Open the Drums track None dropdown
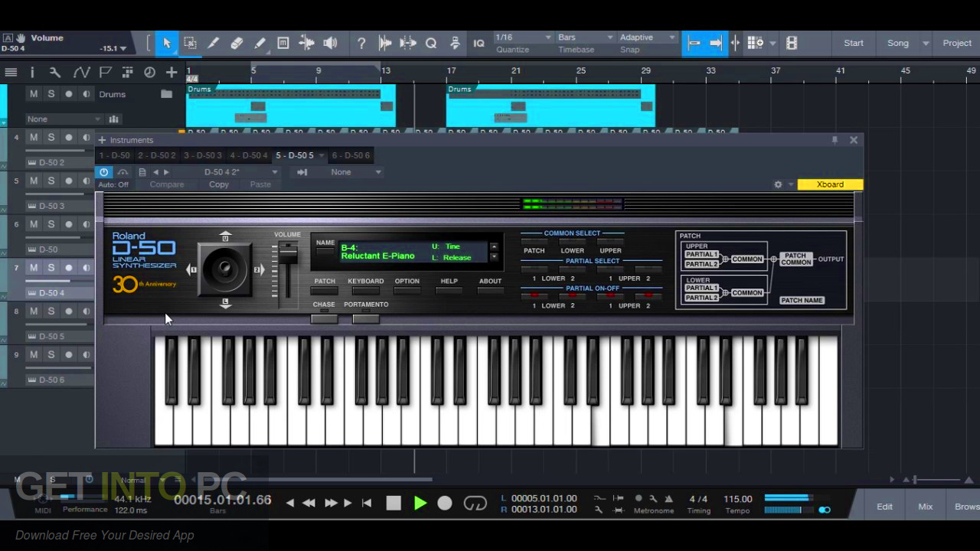The width and height of the screenshot is (980, 551). point(64,119)
